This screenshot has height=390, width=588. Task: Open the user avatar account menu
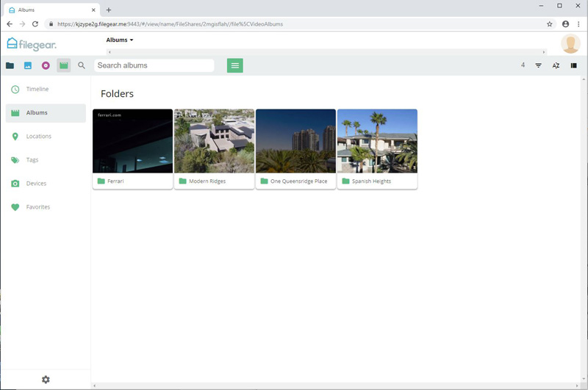570,44
